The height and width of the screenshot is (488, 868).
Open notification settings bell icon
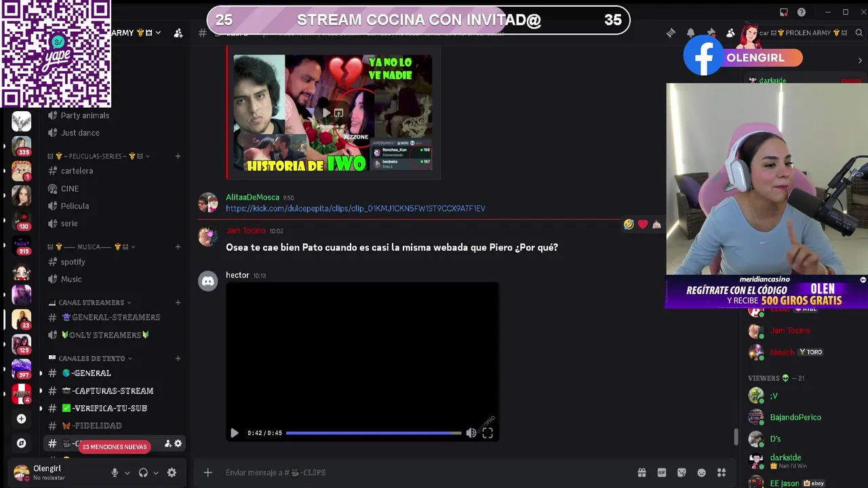(690, 33)
